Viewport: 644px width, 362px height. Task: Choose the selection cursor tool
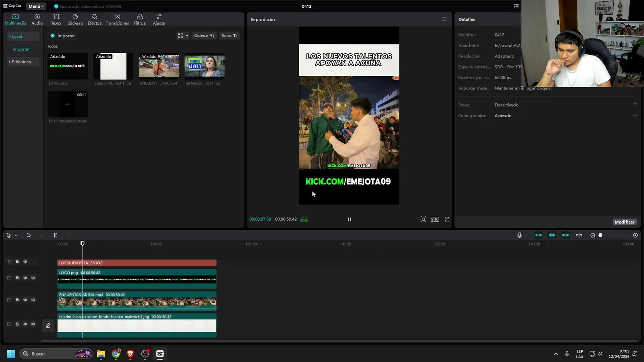8,235
